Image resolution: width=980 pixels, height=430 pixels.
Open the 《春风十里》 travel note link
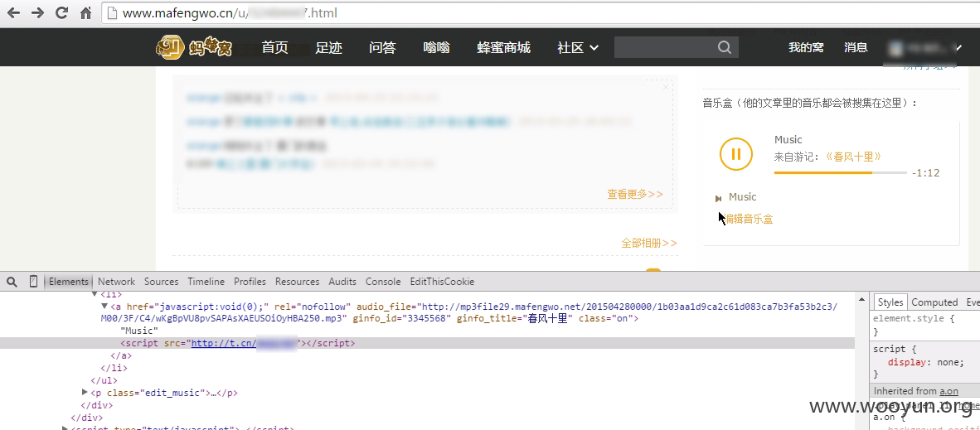pyautogui.click(x=853, y=157)
